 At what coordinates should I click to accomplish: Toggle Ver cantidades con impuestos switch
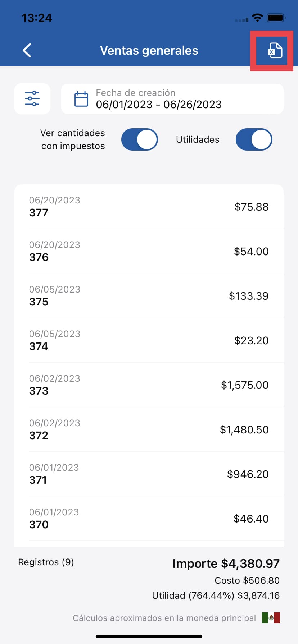(140, 139)
